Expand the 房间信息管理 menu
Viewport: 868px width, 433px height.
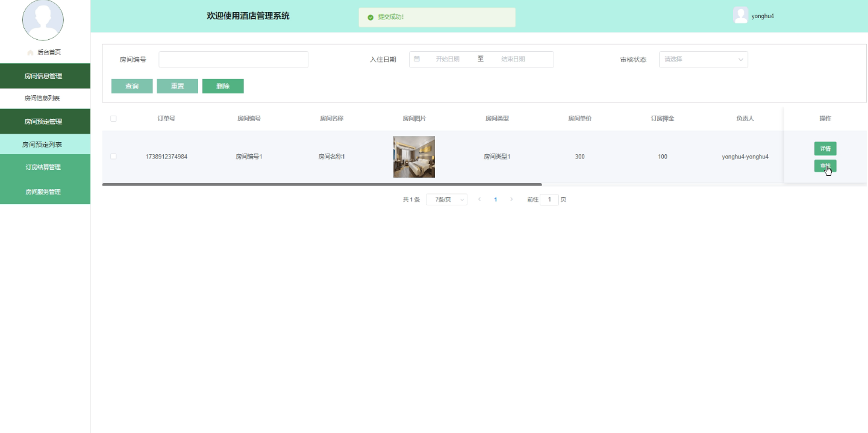pyautogui.click(x=45, y=76)
